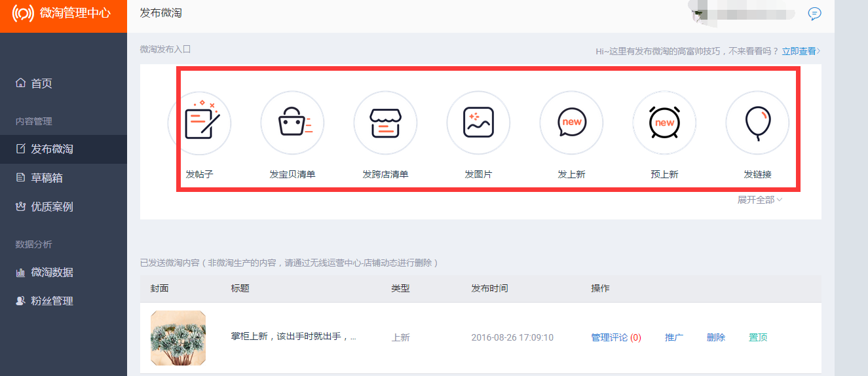Open the chat message icon at top right

814,14
